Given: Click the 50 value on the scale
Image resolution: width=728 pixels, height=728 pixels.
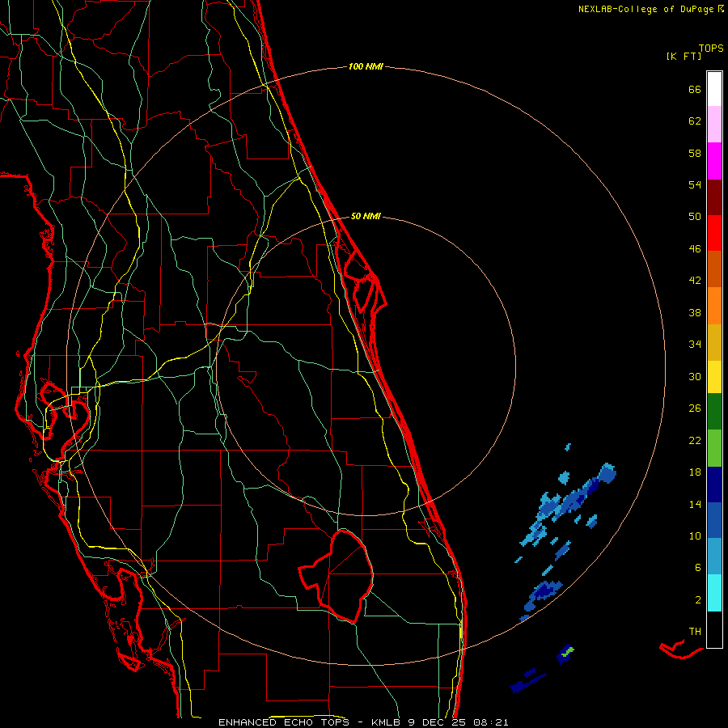Looking at the screenshot, I should coord(695,216).
